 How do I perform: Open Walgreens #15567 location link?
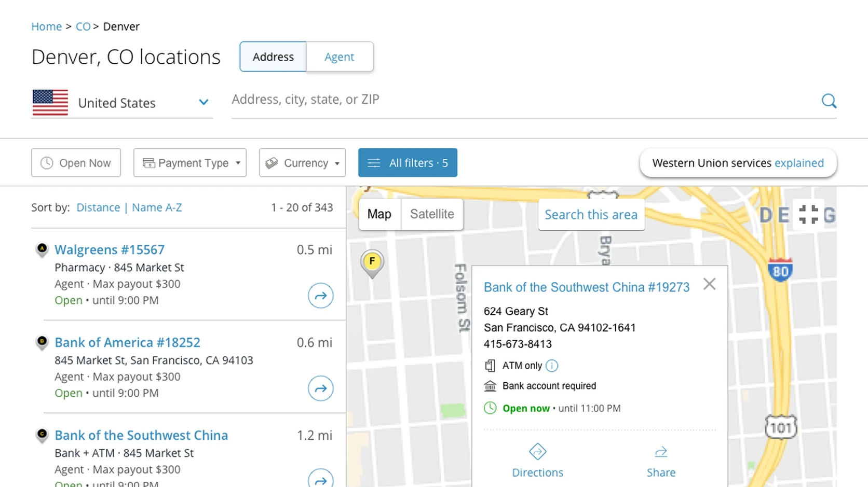coord(110,249)
